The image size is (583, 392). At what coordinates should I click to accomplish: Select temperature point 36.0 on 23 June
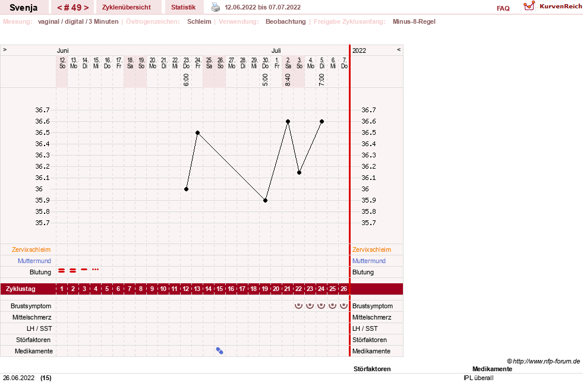click(x=186, y=189)
